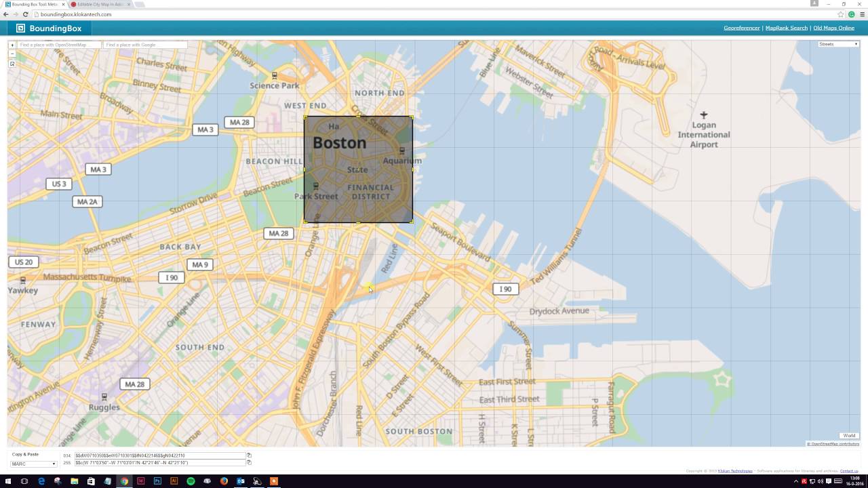The height and width of the screenshot is (488, 868).
Task: Open the Windows Store from the taskbar
Action: [91, 481]
